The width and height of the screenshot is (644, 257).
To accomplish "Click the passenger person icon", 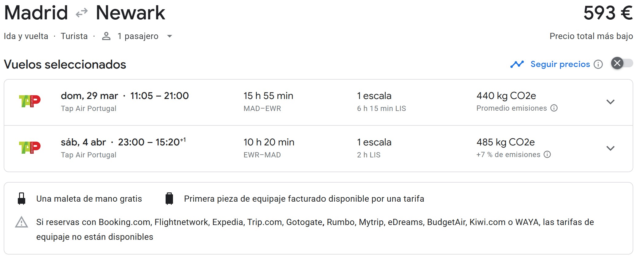I will 106,36.
